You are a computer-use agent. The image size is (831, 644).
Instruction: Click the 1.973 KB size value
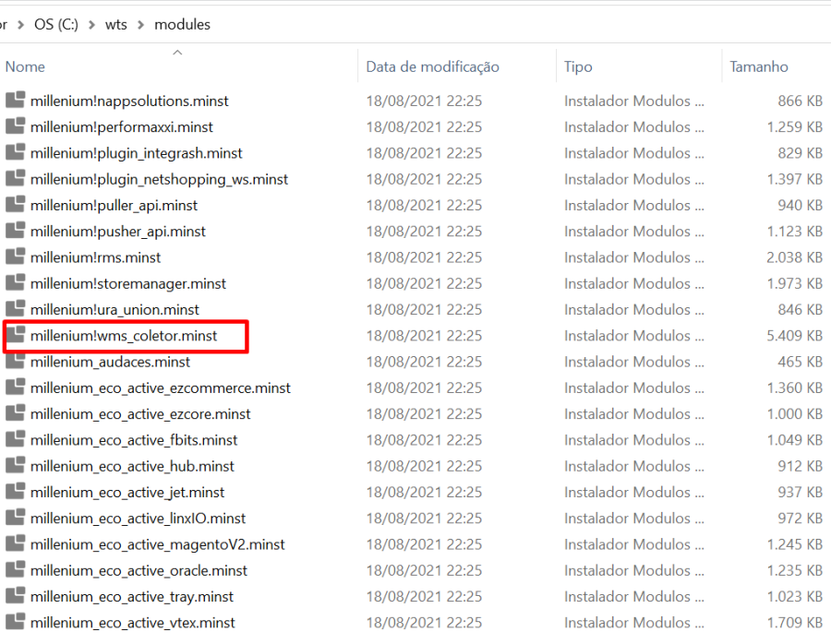(794, 283)
